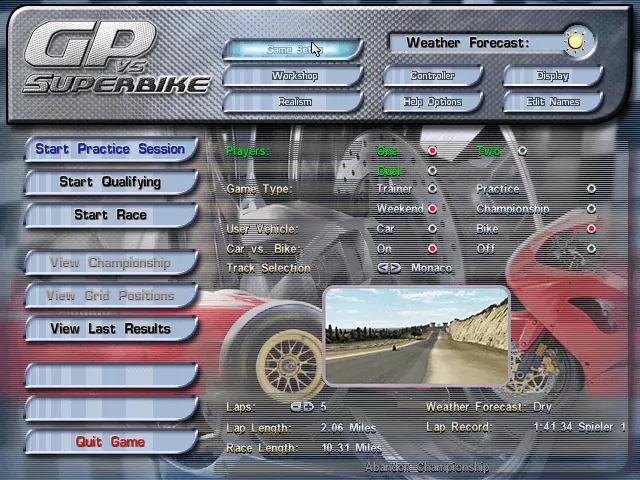
Task: Click View Championship button
Action: [111, 262]
